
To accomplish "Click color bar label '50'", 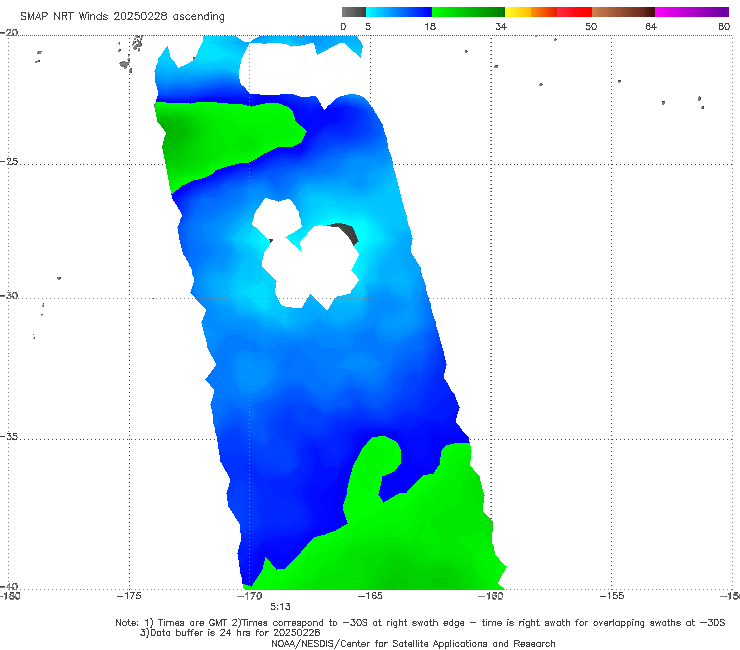I will (591, 26).
